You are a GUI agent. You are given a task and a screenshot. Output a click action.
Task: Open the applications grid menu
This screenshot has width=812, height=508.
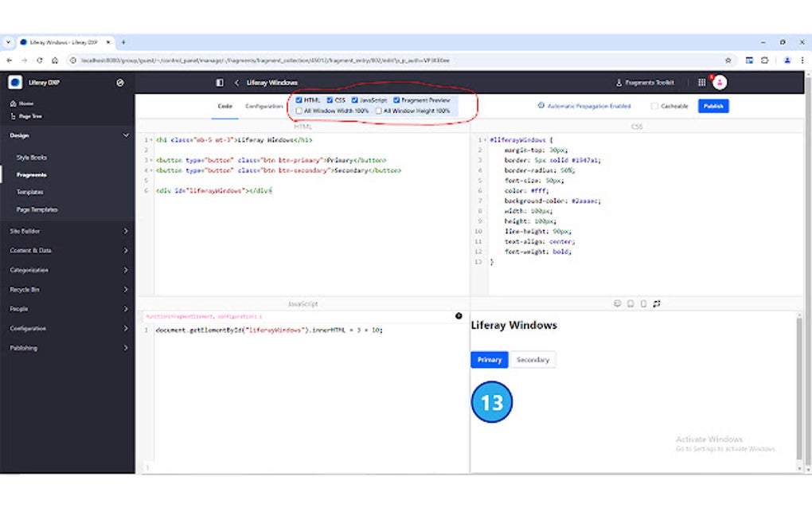point(701,82)
